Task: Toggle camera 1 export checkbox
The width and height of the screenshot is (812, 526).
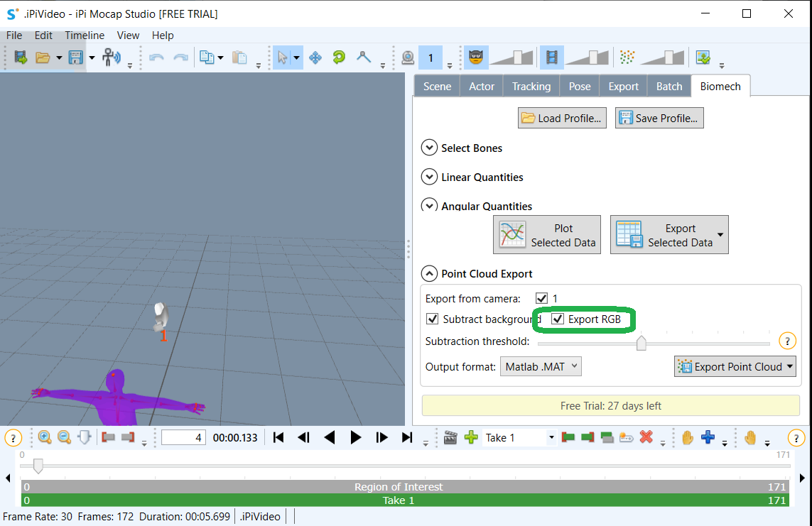Action: tap(541, 298)
